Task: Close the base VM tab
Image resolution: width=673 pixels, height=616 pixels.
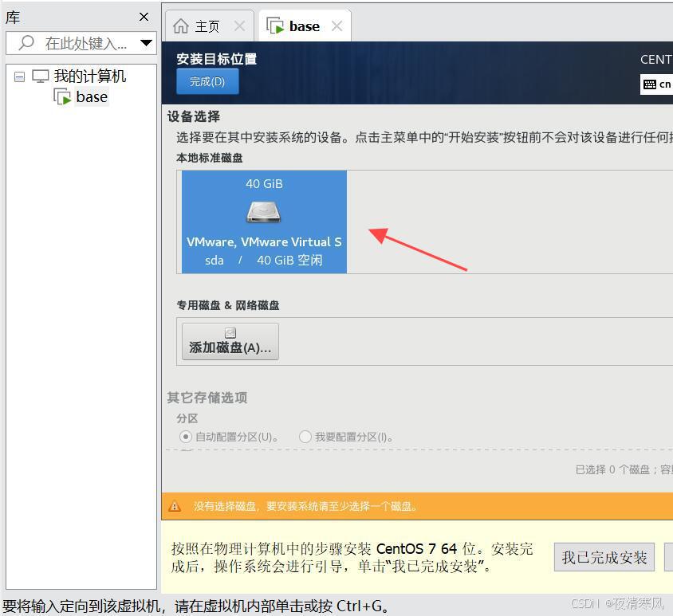Action: click(337, 26)
